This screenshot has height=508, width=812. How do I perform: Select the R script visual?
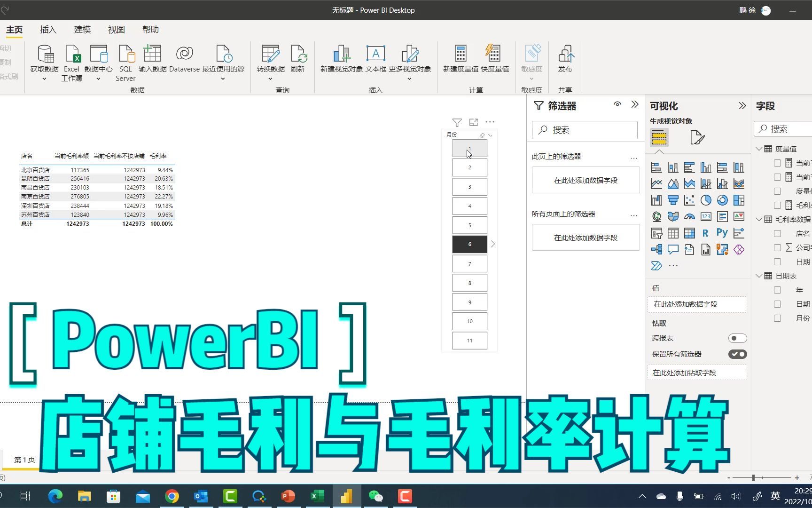click(706, 233)
